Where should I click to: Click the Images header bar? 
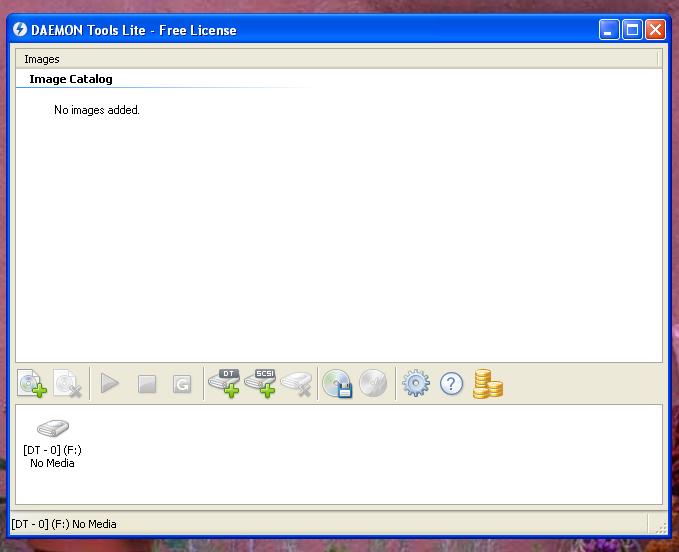337,59
